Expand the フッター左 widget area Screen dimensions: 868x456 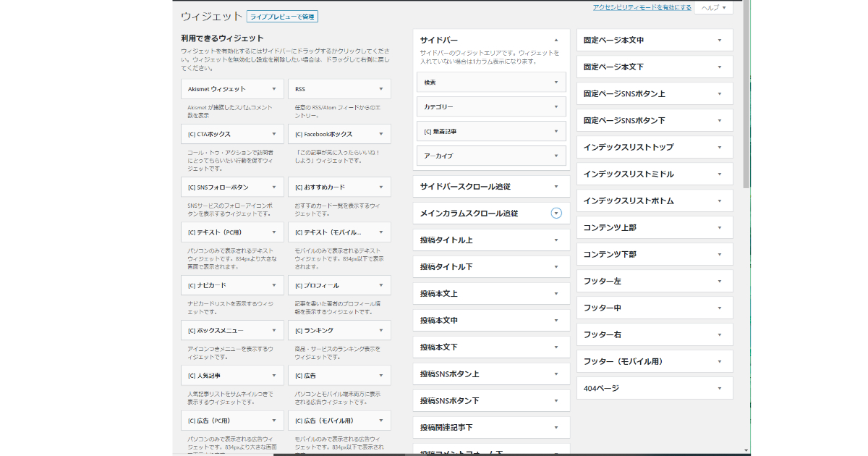click(x=719, y=282)
